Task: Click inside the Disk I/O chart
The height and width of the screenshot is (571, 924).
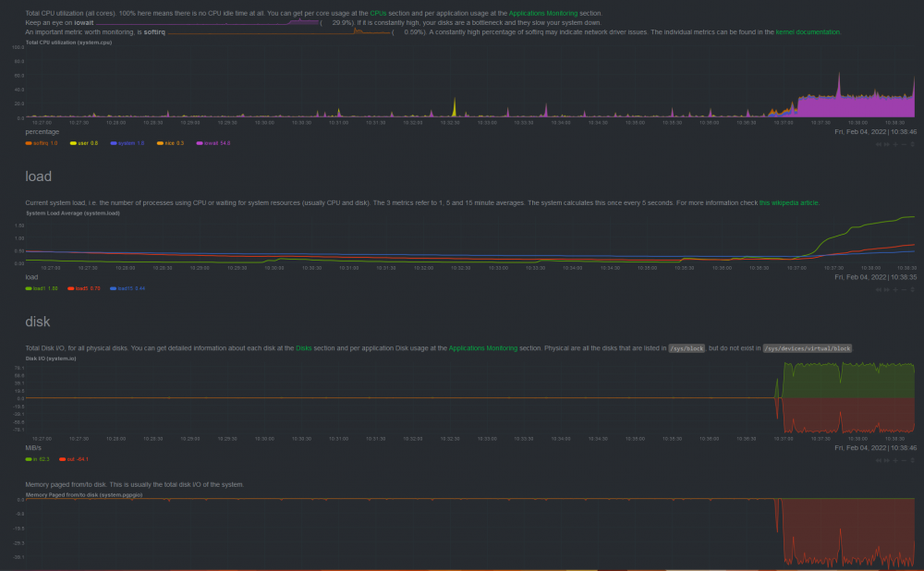Action: tap(470, 398)
